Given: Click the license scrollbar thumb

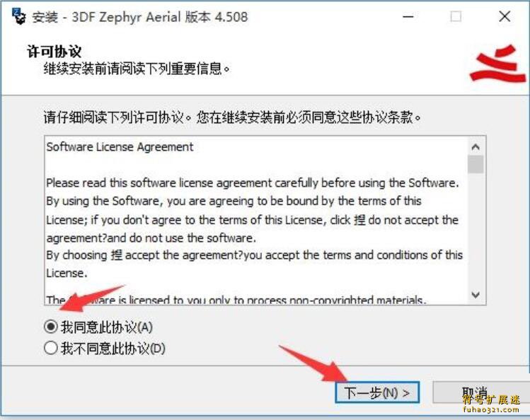Looking at the screenshot, I should [x=476, y=164].
